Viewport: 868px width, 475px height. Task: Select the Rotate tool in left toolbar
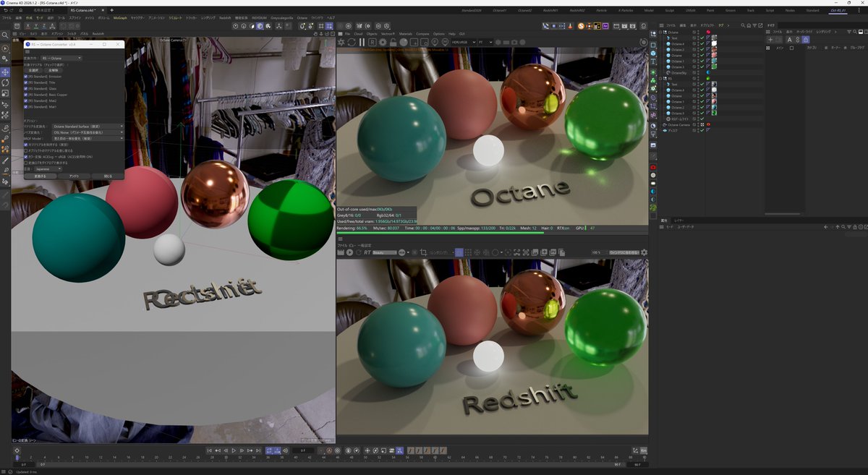(6, 82)
